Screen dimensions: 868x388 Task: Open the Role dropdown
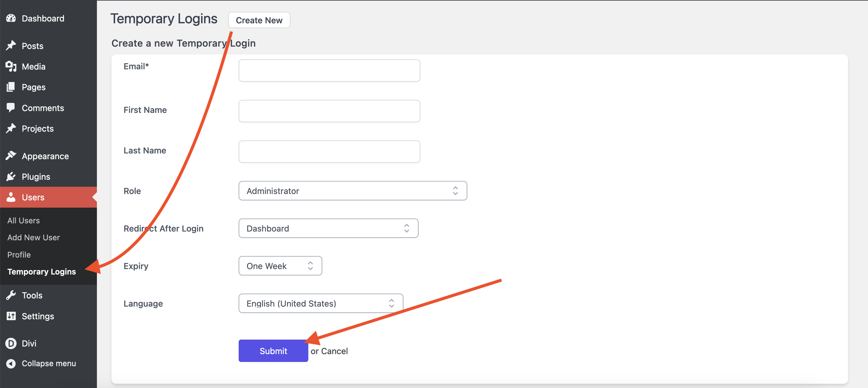353,191
